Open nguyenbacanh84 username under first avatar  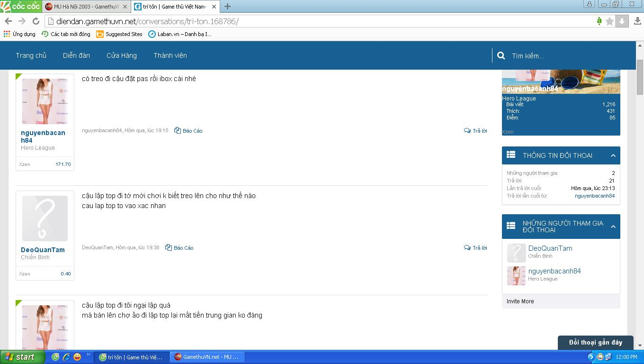point(43,136)
